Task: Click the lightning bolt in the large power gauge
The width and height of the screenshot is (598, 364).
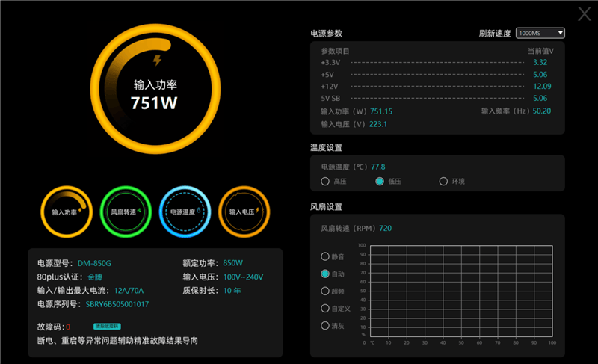Action: click(157, 60)
